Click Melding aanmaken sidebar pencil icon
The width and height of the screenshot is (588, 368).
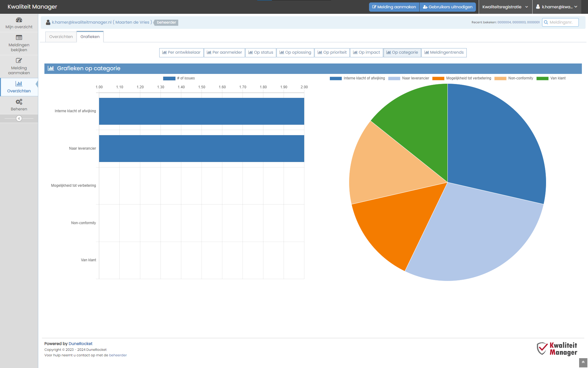click(x=19, y=60)
